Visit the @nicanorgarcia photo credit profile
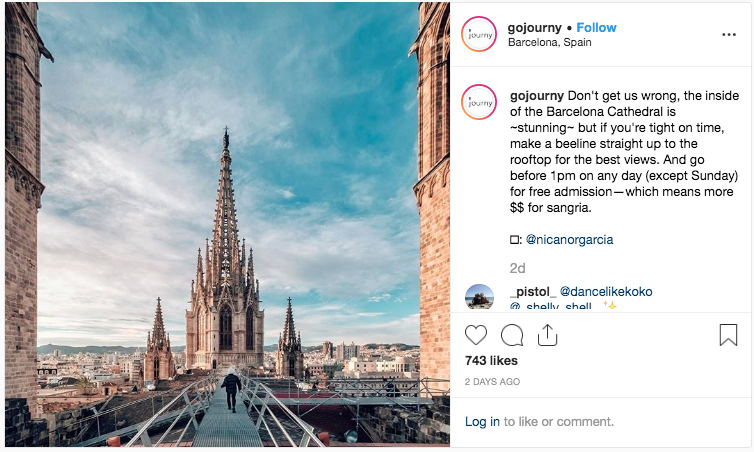Viewport: 754px width, 452px height. click(569, 239)
